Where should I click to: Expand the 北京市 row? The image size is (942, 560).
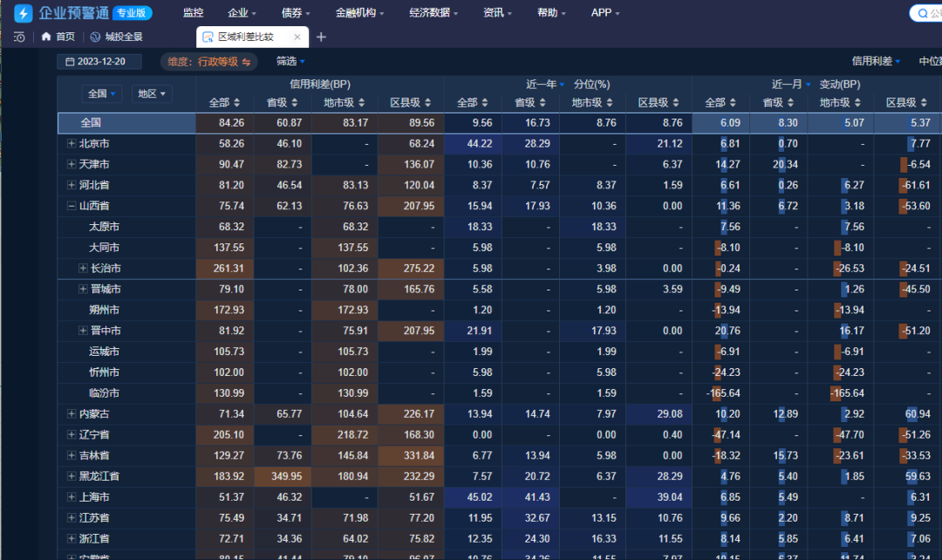click(71, 144)
